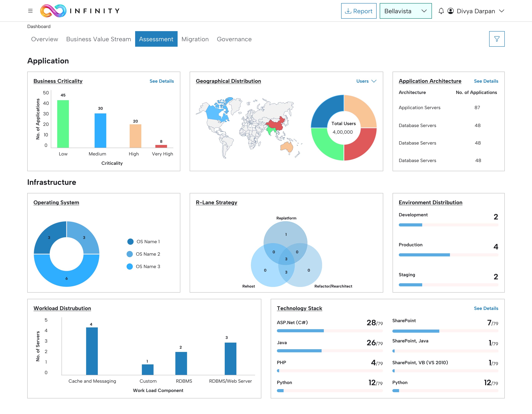Toggle OS Name 2 legend dot
Viewport: 532px width, 414px height.
tap(129, 254)
